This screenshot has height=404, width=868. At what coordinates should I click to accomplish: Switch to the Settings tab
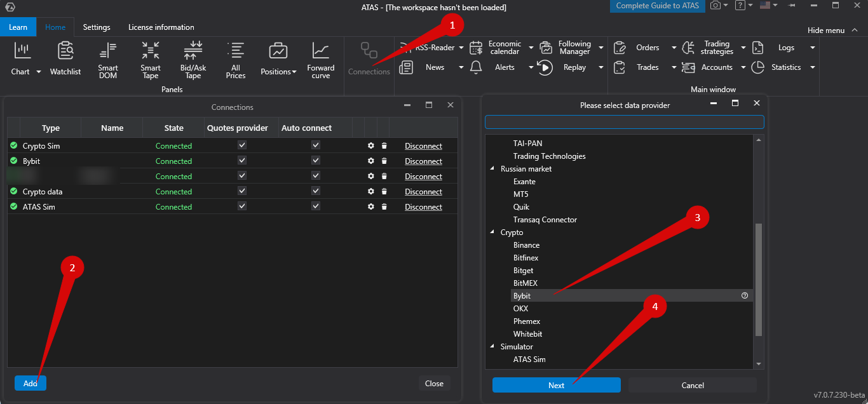pos(97,27)
